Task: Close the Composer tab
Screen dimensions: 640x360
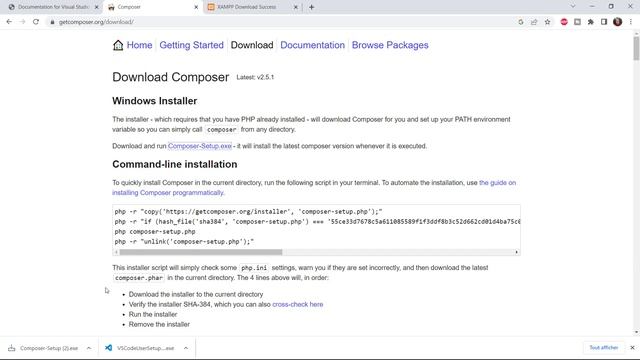Action: pos(196,7)
